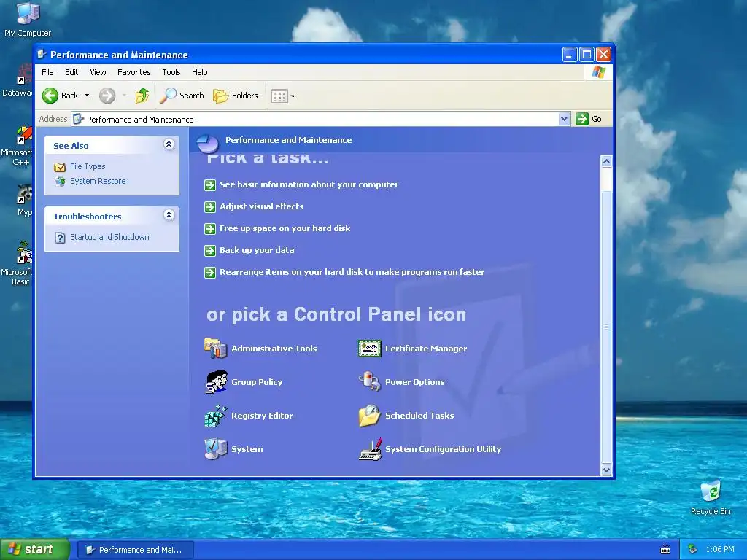Click the grey Forward arrow icon
The width and height of the screenshot is (747, 560).
(x=107, y=96)
